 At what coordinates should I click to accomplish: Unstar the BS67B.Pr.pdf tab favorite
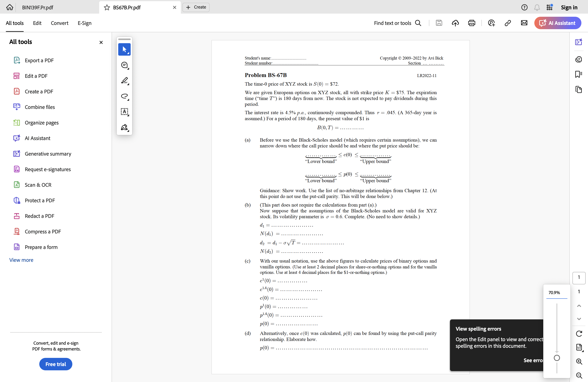click(x=107, y=7)
